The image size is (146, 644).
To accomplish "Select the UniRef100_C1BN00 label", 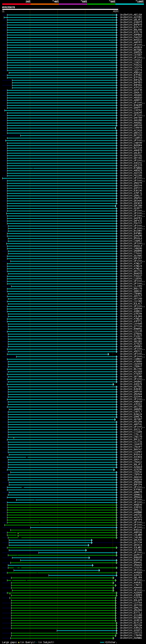I will (131, 359).
